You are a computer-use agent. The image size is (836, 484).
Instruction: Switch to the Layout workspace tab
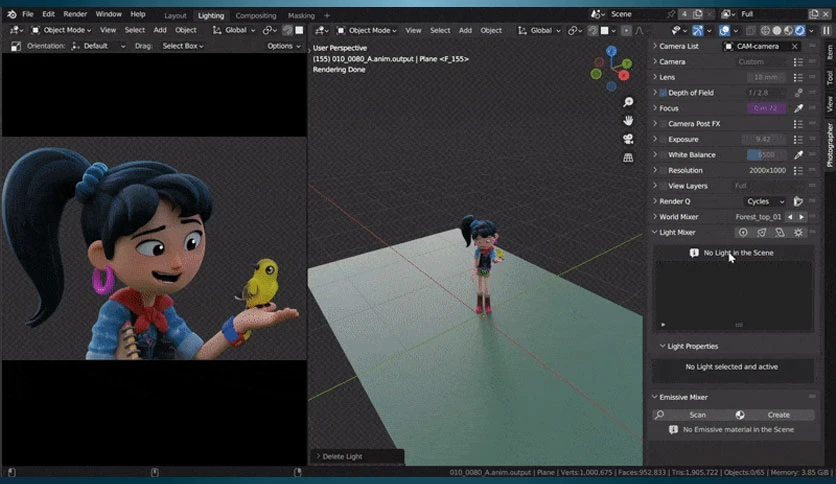point(175,15)
